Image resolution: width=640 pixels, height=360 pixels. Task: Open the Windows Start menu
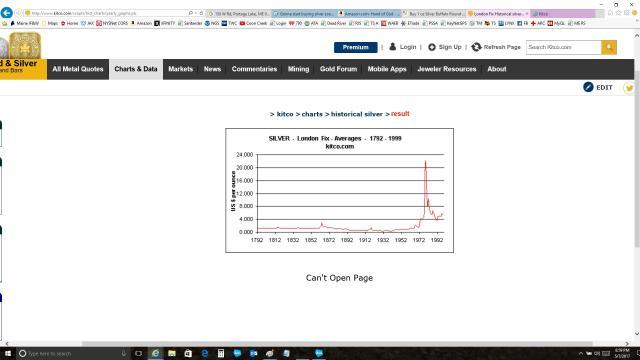(x=8, y=353)
